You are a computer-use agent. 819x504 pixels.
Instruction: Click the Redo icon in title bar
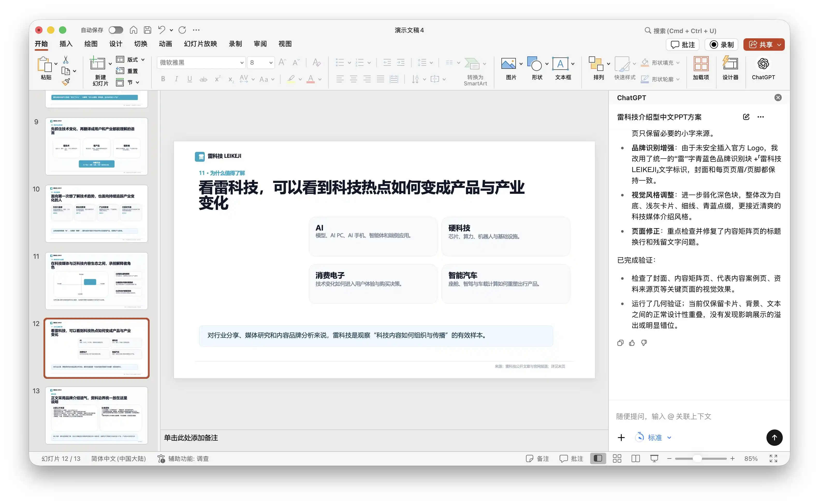point(182,30)
